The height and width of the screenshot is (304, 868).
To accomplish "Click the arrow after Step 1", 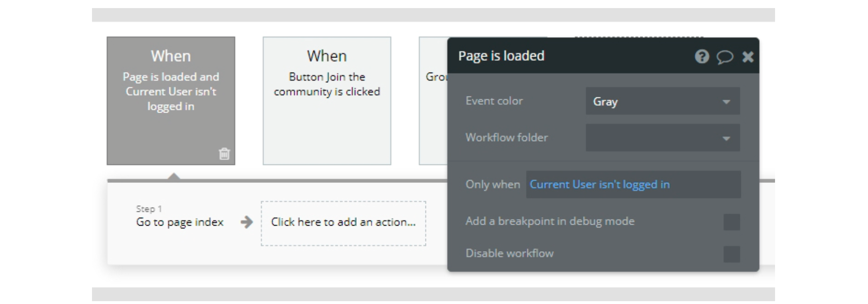I will [x=247, y=222].
